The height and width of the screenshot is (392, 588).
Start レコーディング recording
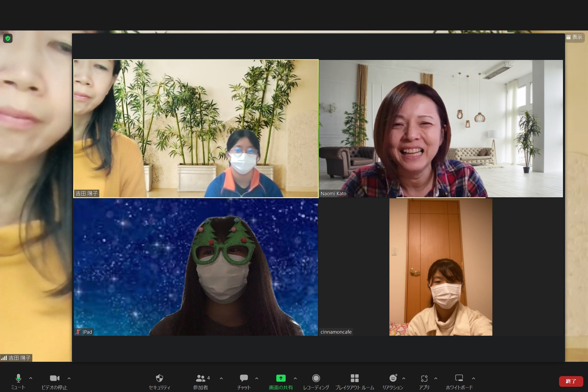(x=316, y=381)
